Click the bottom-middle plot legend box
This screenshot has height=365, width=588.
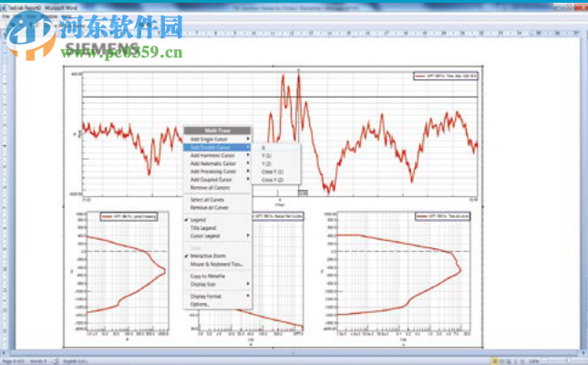click(x=278, y=216)
